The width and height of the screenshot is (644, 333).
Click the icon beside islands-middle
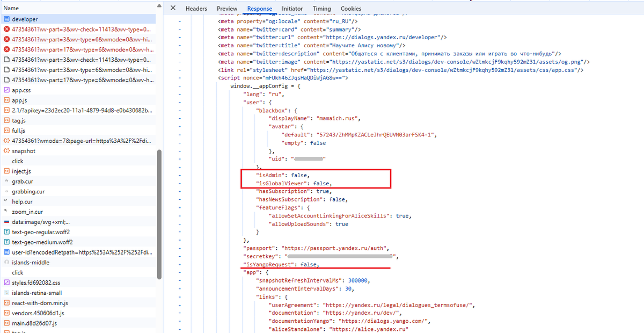pyautogui.click(x=6, y=262)
